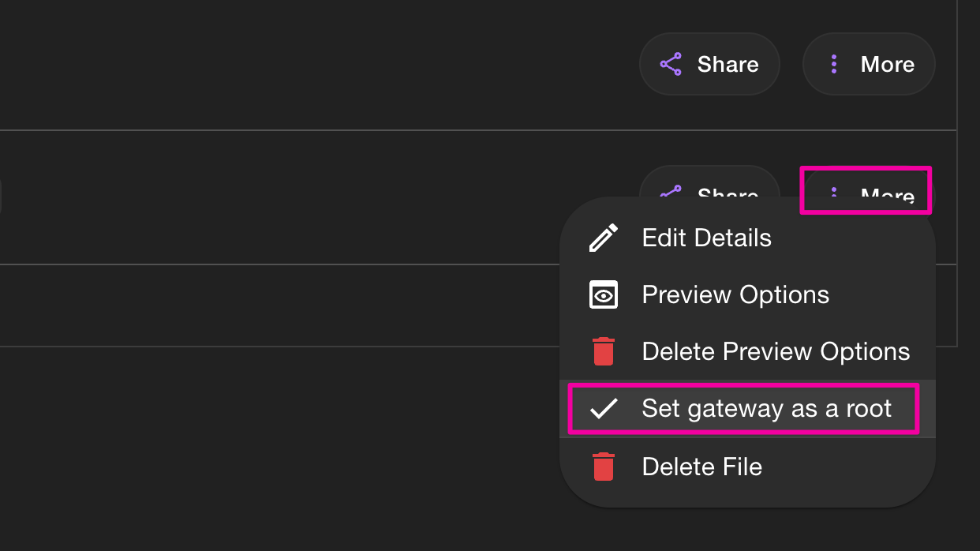Click the share icon in second row

coord(671,190)
